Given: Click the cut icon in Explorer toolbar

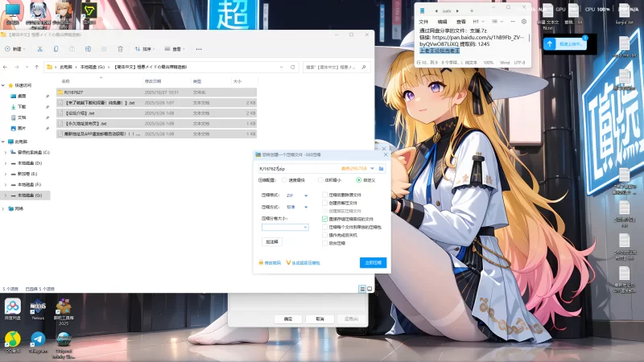Looking at the screenshot, I should point(39,49).
